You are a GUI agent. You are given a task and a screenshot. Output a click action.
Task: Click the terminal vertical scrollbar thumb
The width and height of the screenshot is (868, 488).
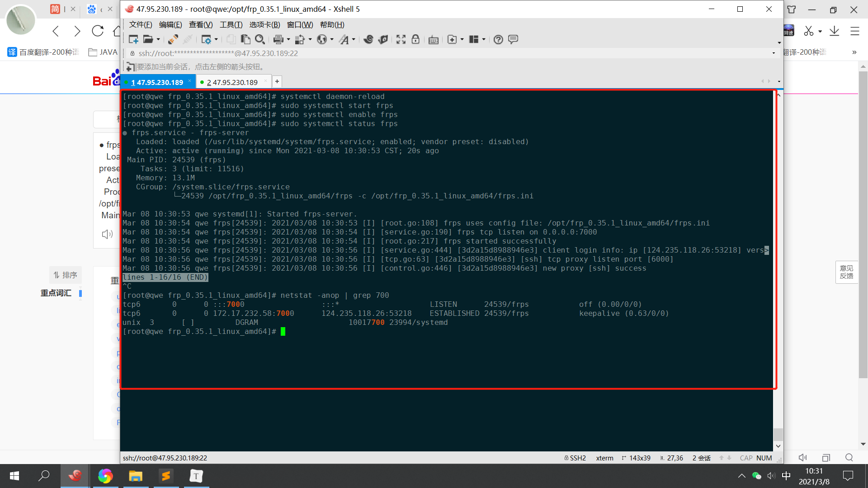(778, 434)
